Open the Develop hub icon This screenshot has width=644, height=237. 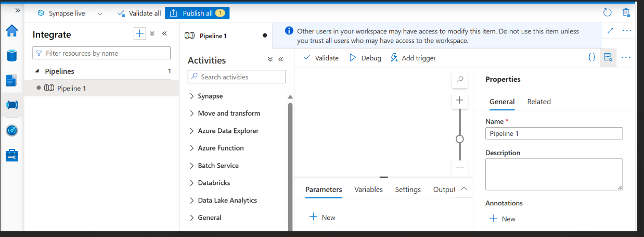[12, 80]
